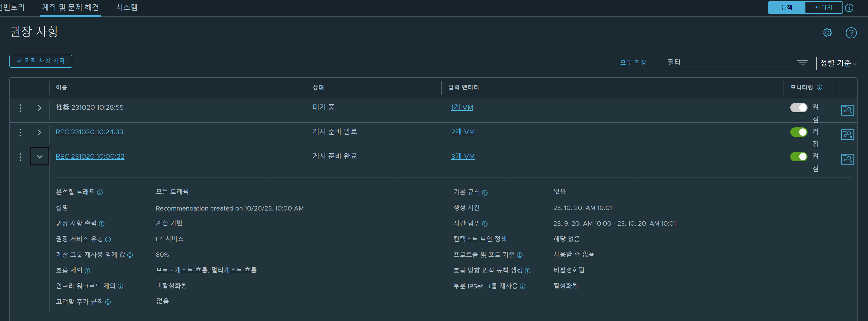Image resolution: width=868 pixels, height=321 pixels.
Task: Click info icon beside 인프라 워크로드 제외
Action: (x=120, y=286)
